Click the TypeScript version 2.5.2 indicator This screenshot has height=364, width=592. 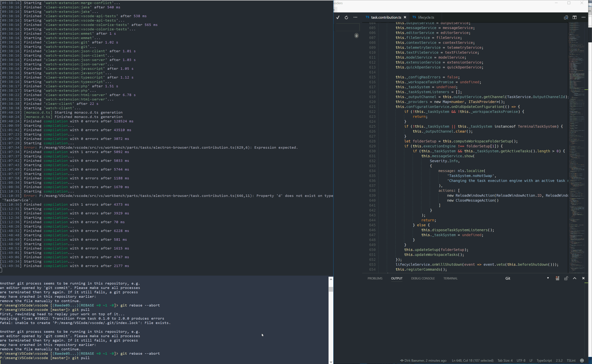(559, 360)
